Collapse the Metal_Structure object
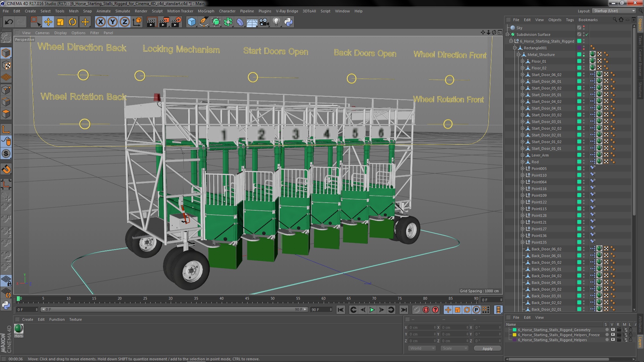This screenshot has width=644, height=362. (519, 55)
